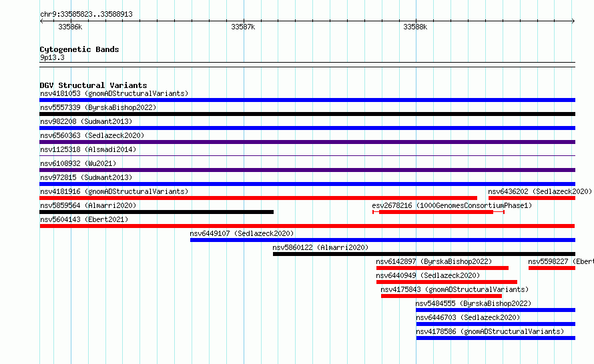Select the blue nsv972815 variant bar
The height and width of the screenshot is (364, 594).
[307, 184]
